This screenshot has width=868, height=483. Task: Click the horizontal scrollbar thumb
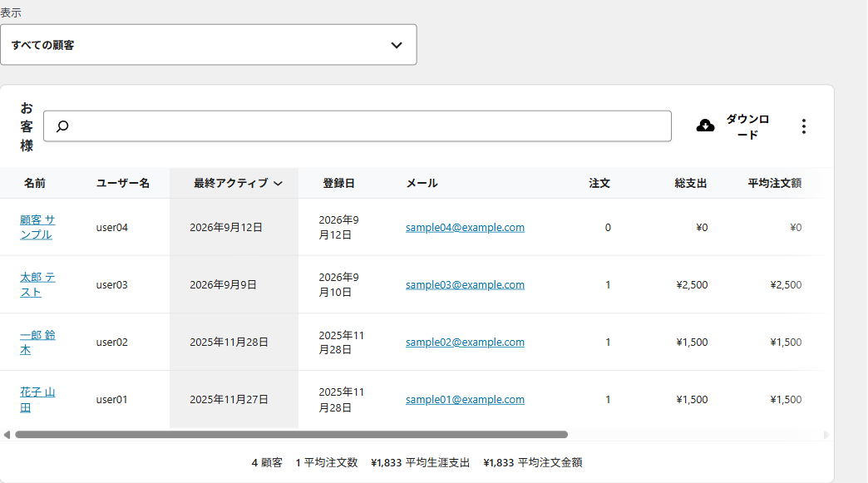pos(291,435)
